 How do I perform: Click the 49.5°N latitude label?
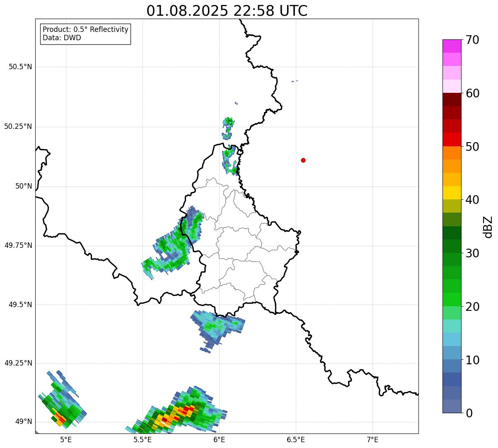(x=20, y=305)
